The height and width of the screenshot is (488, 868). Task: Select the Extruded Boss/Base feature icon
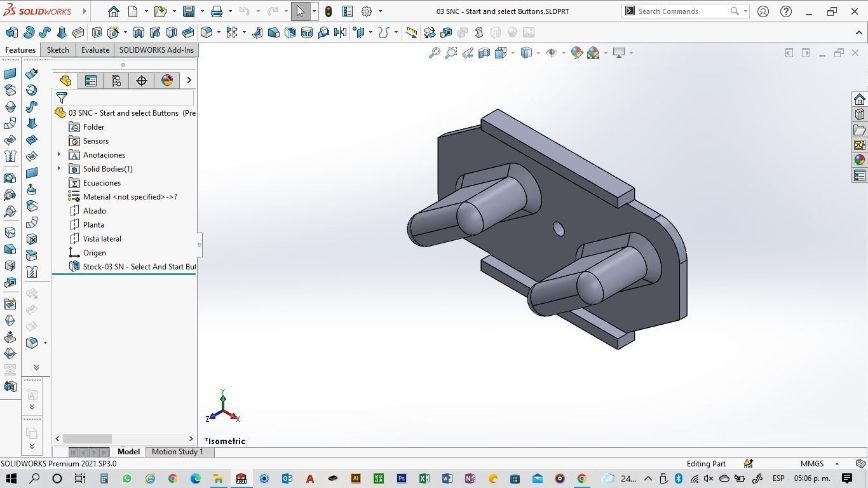pos(12,32)
